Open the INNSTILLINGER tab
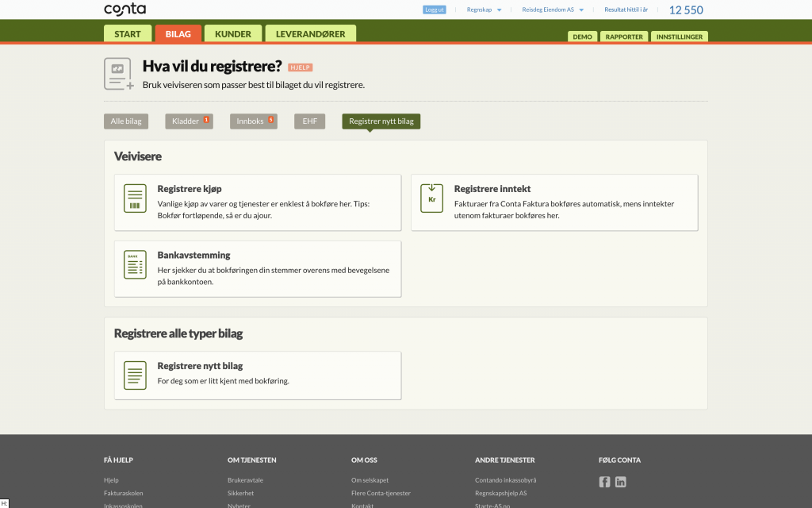The width and height of the screenshot is (812, 508). 680,37
